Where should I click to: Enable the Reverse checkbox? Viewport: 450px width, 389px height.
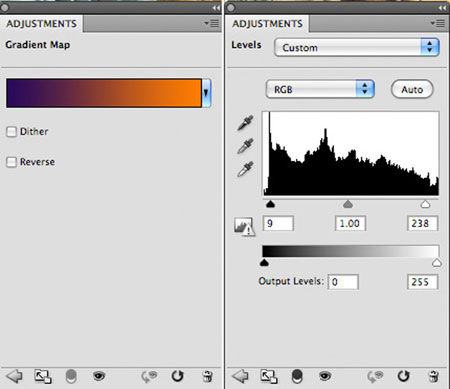pyautogui.click(x=11, y=162)
